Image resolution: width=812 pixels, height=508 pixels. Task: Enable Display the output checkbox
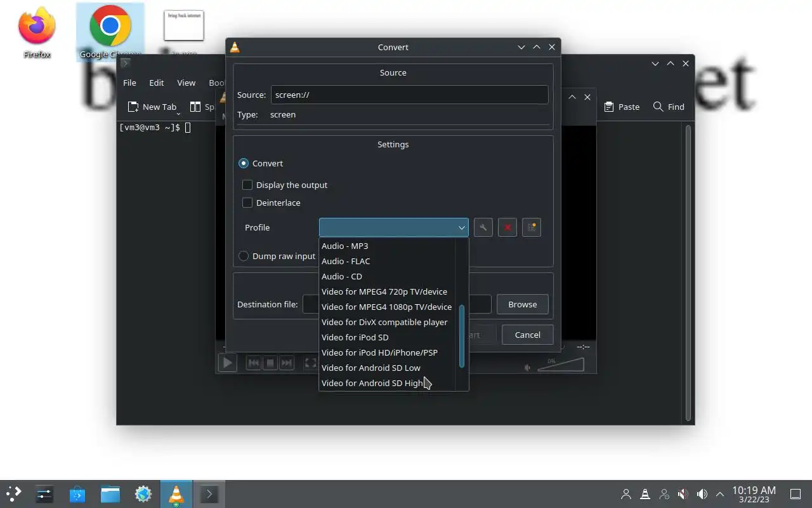(247, 185)
